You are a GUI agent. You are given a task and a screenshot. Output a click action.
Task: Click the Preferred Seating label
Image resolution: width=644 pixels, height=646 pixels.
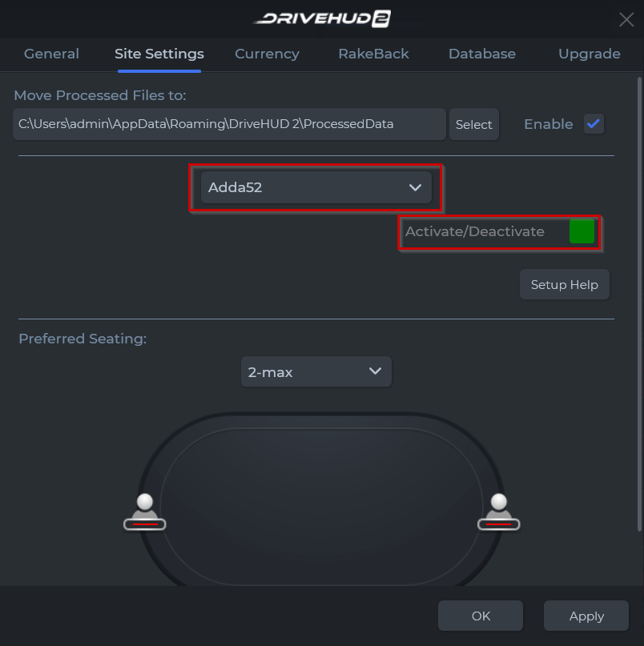pos(83,339)
